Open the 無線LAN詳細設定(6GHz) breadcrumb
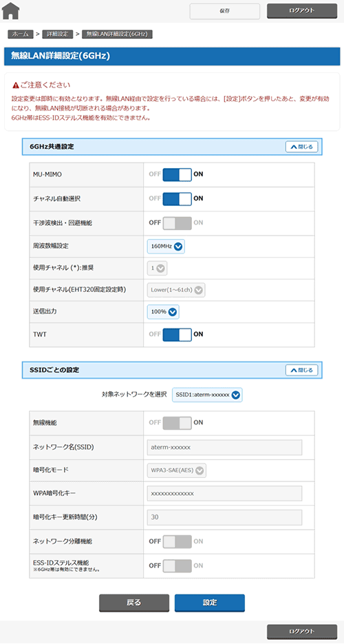The height and width of the screenshot is (644, 344). coord(117,34)
